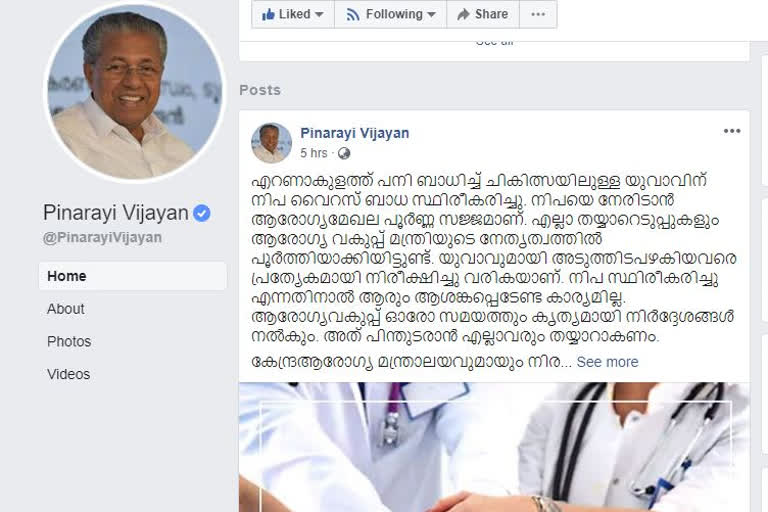Open the large circular profile picture
Screen dimensions: 768x512
[x=134, y=92]
